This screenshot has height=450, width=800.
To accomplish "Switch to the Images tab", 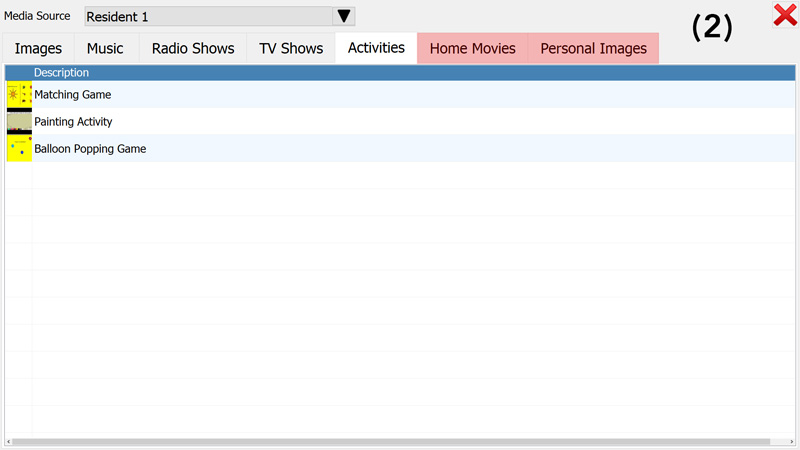I will tap(38, 49).
